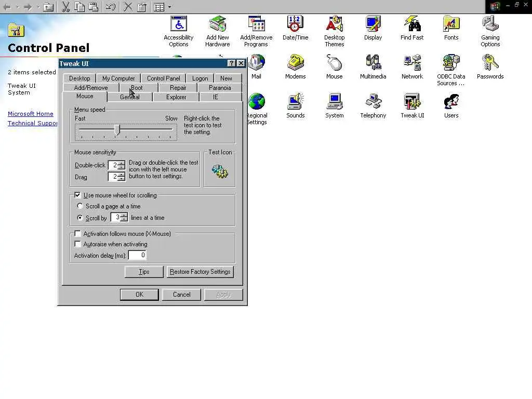Open the Microsoft Home link

point(31,114)
